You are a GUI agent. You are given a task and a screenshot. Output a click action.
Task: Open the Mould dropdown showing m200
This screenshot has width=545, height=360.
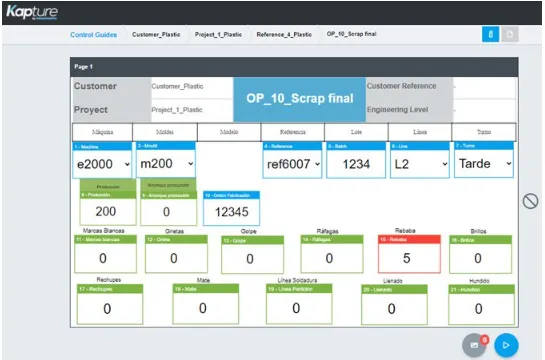point(166,163)
